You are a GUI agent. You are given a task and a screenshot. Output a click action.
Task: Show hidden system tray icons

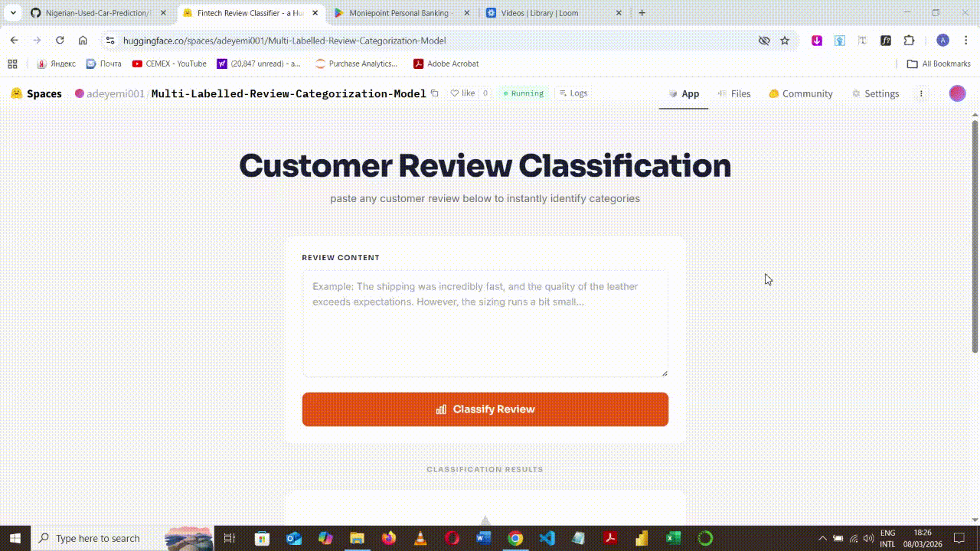[823, 538]
